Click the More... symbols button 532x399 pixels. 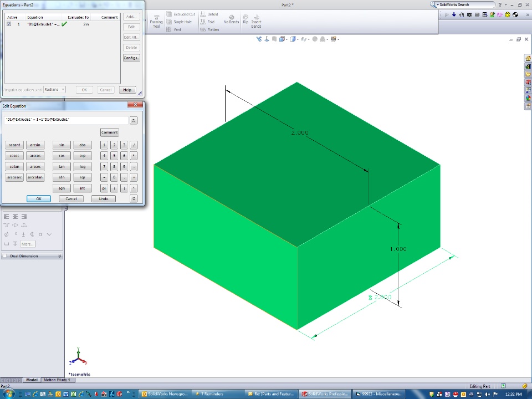coord(28,244)
